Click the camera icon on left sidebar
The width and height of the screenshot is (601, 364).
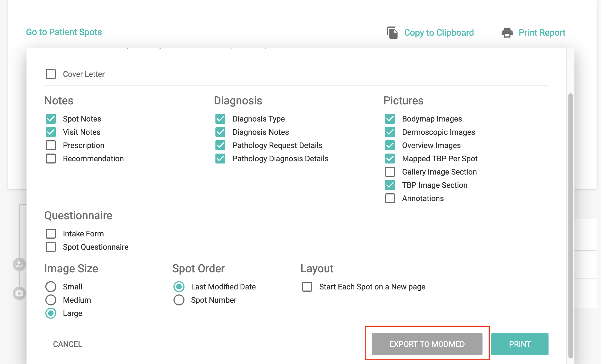19,293
